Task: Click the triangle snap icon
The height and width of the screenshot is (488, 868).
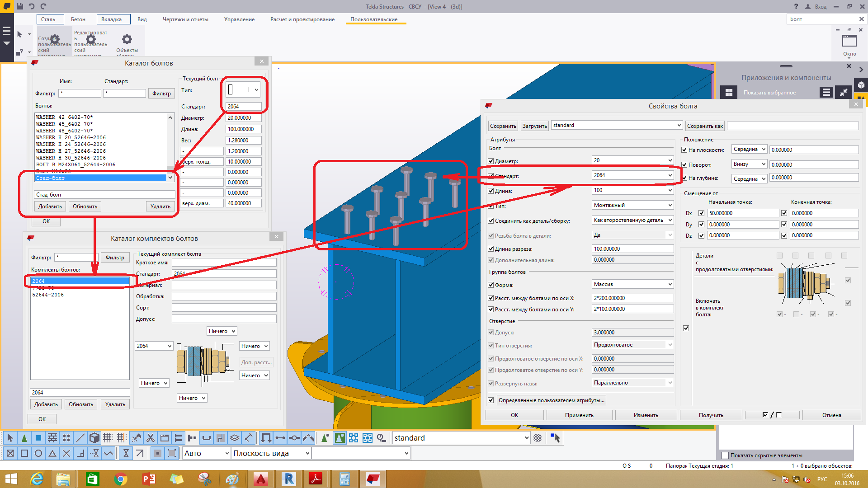Action: click(52, 453)
